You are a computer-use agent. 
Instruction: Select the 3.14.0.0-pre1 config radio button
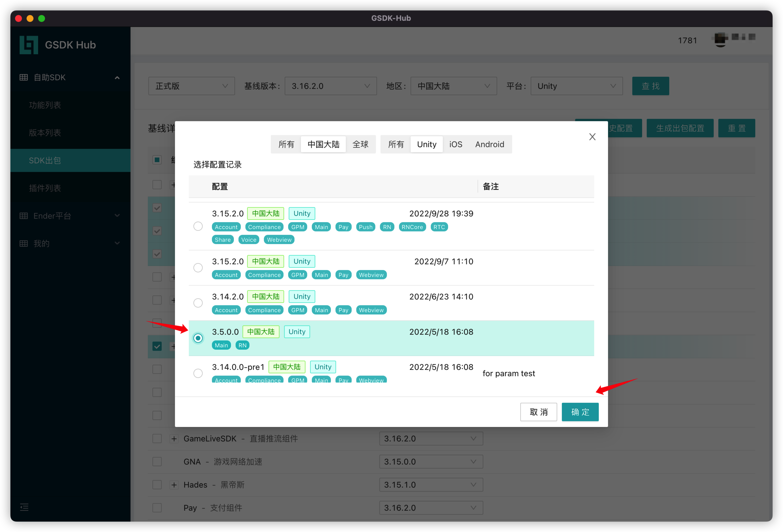pos(198,373)
